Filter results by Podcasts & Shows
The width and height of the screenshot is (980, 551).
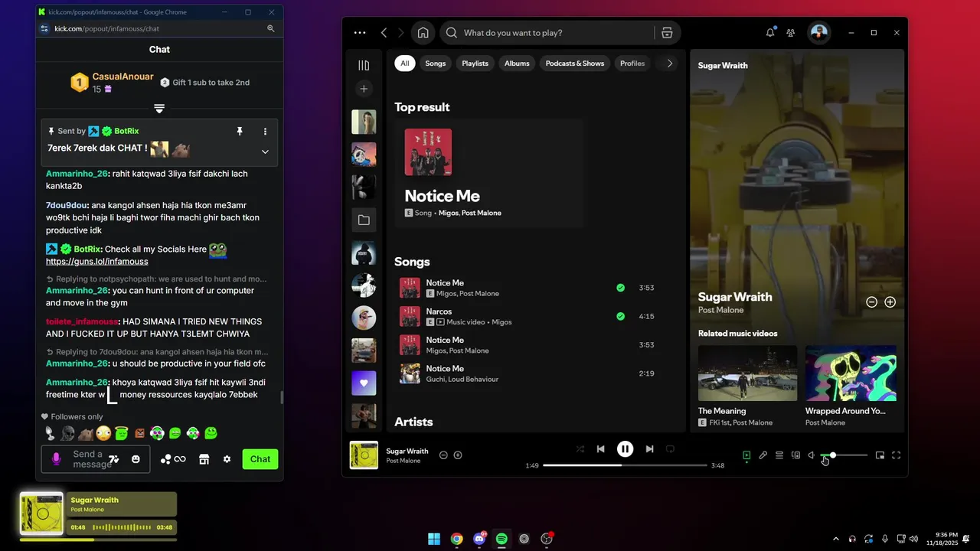tap(575, 64)
